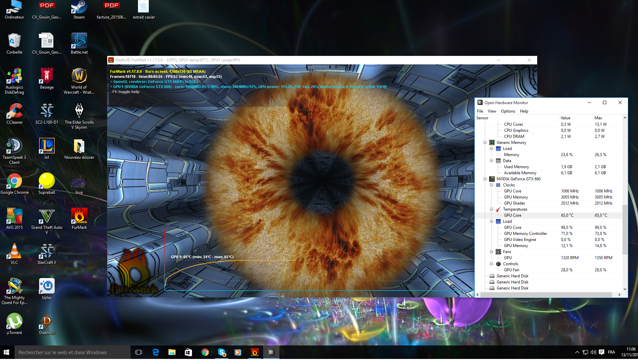Viewport: 638px width, 364px height.
Task: Select the Uplay desktop icon
Action: tap(47, 289)
